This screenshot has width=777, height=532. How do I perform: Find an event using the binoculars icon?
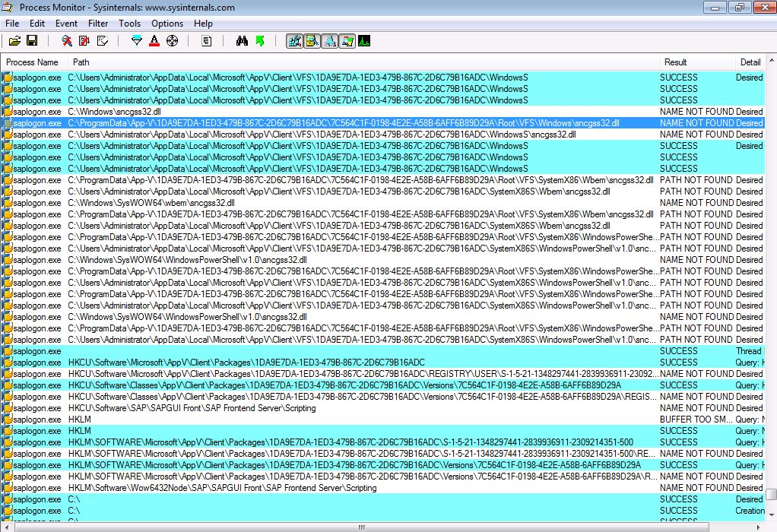(x=242, y=40)
